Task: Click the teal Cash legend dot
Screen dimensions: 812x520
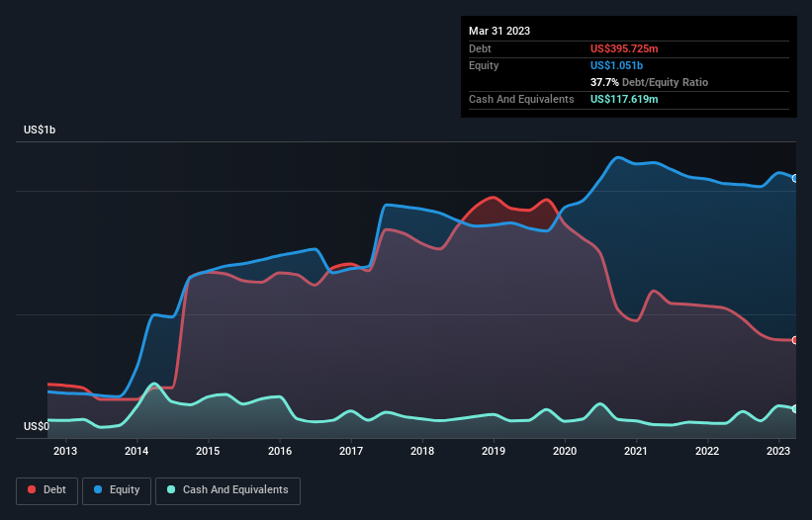Action: pyautogui.click(x=171, y=489)
